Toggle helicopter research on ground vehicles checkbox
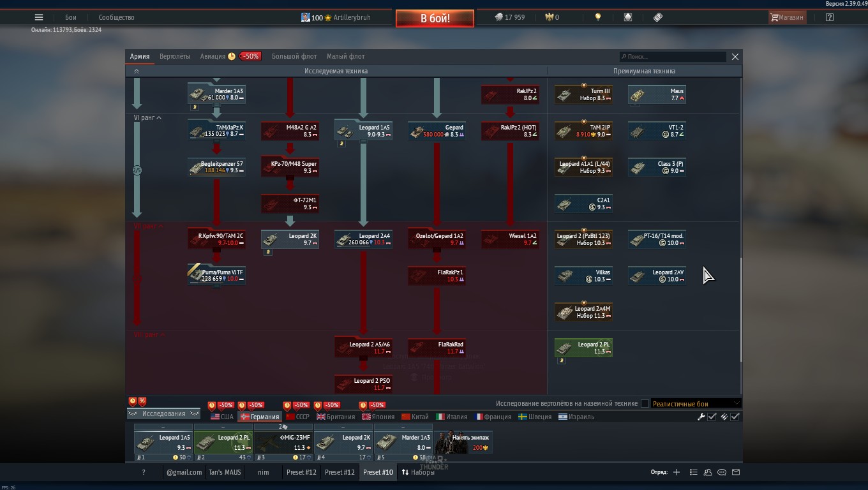Viewport: 868px width, 490px height. point(645,403)
